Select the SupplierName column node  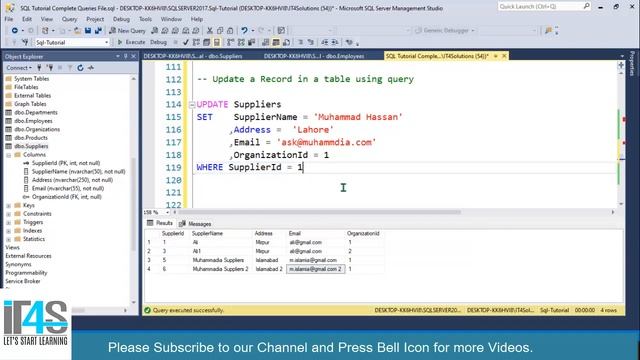(78, 172)
